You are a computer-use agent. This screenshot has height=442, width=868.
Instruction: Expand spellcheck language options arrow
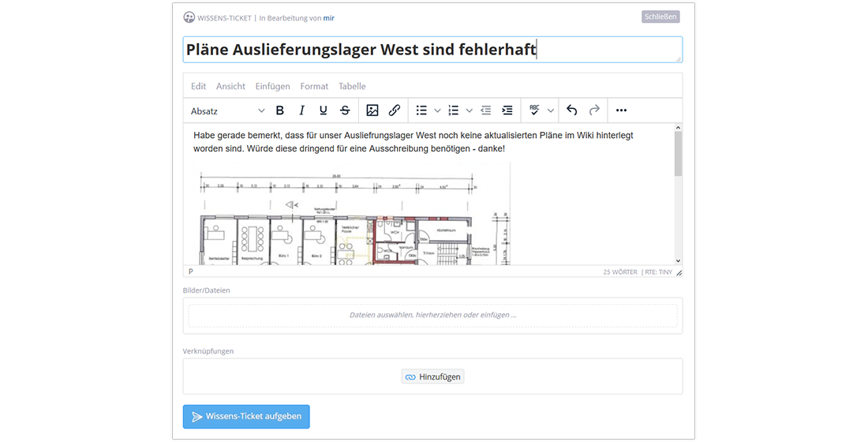tap(551, 110)
